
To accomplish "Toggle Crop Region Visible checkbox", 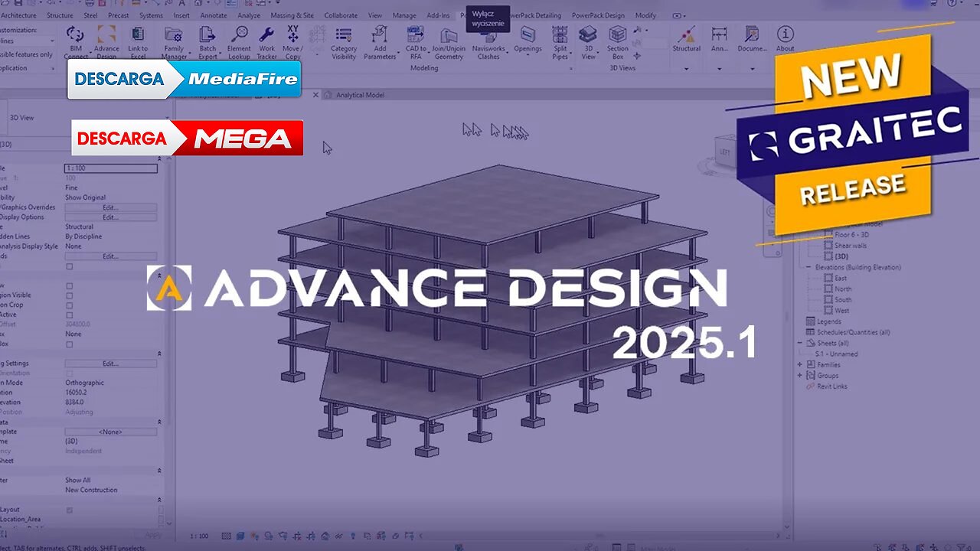I will (70, 295).
